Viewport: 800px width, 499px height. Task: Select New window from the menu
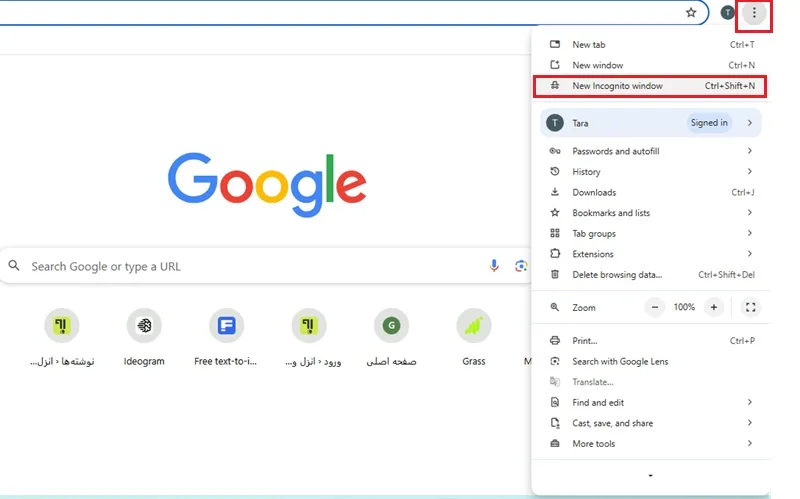(x=651, y=65)
